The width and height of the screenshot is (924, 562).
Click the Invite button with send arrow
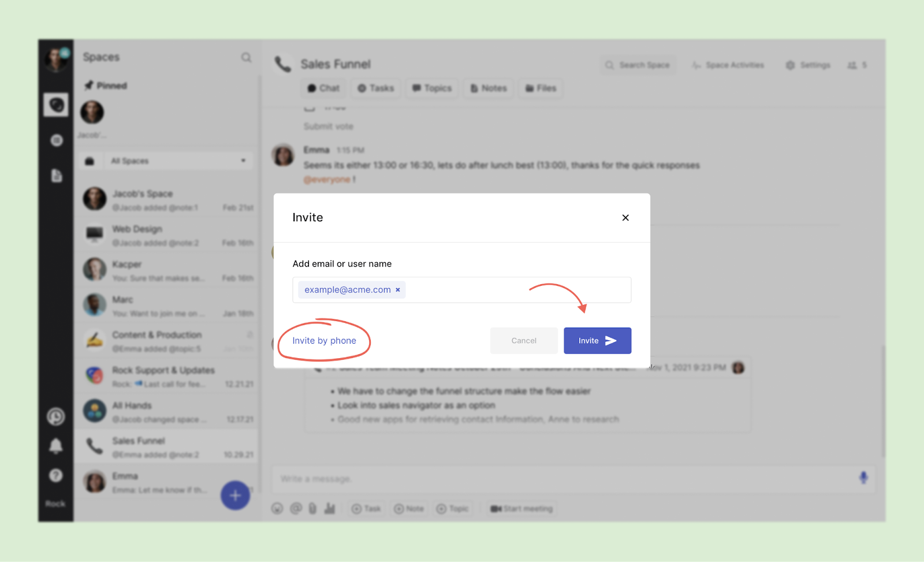coord(597,341)
